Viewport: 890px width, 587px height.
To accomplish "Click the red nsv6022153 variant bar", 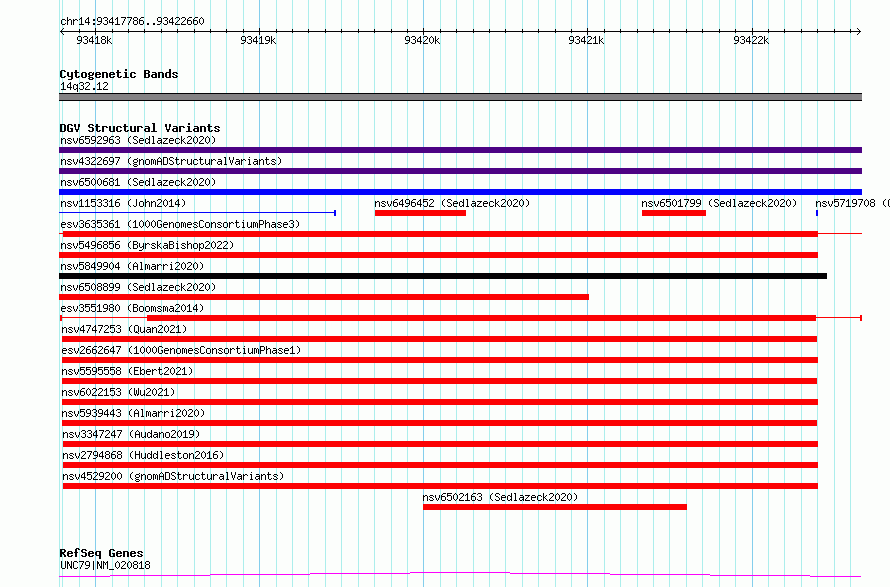I will (x=439, y=402).
